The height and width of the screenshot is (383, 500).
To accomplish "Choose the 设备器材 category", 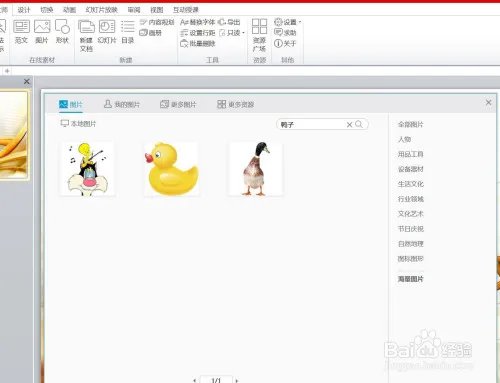I will coord(411,169).
